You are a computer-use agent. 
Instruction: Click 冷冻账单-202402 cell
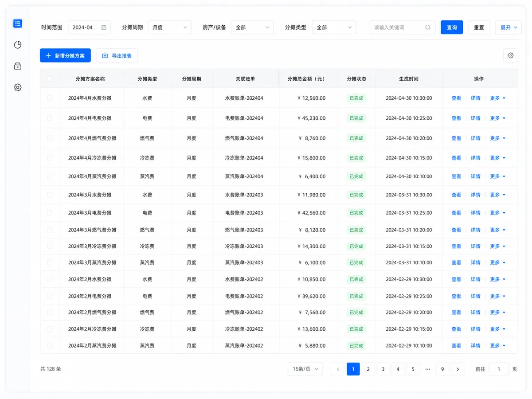click(244, 329)
